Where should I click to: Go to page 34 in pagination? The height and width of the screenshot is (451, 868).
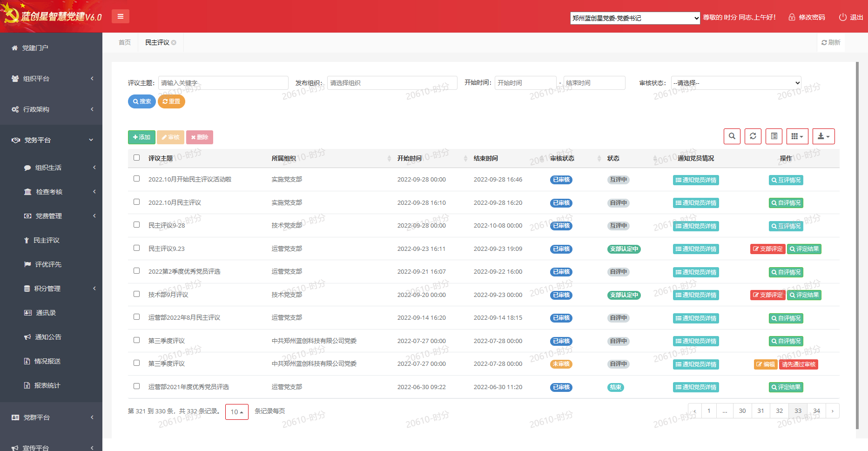(x=817, y=411)
